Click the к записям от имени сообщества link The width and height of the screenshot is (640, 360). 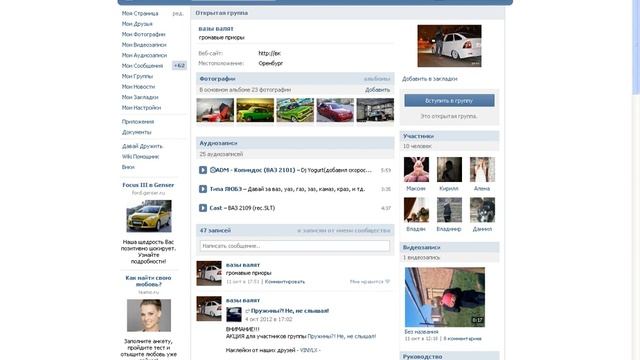(344, 231)
